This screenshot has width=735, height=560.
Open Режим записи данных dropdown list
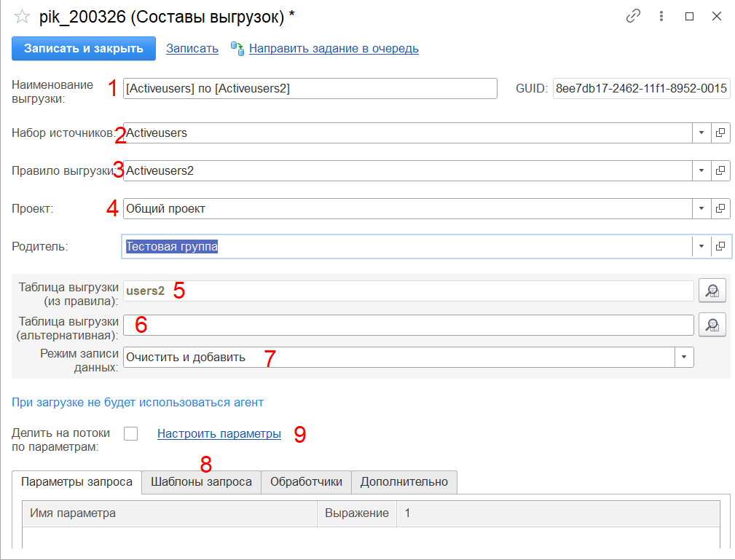click(x=685, y=357)
